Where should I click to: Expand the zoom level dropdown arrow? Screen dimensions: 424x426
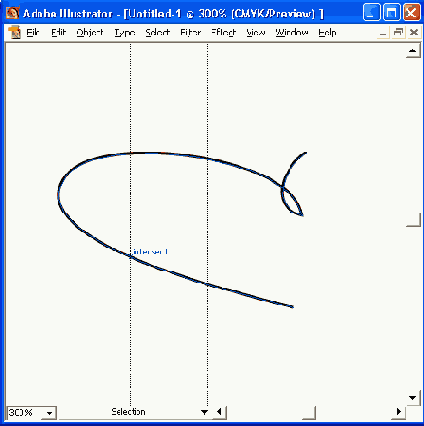coord(49,413)
